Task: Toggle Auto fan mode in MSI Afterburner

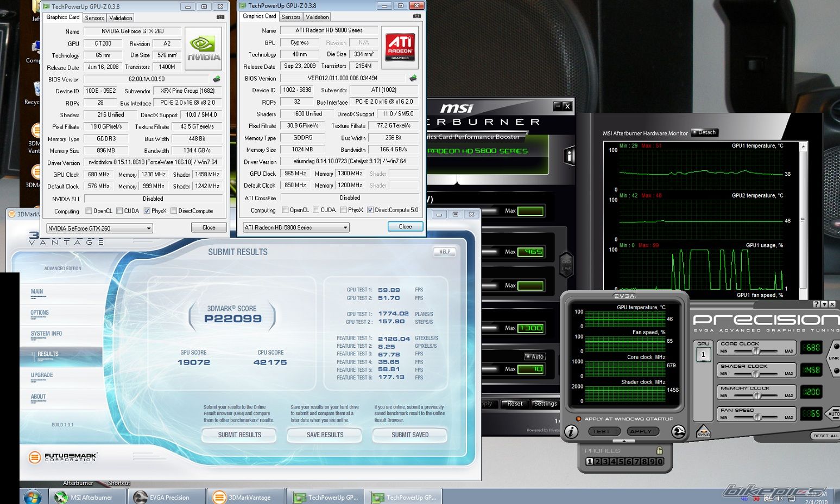Action: 534,356
